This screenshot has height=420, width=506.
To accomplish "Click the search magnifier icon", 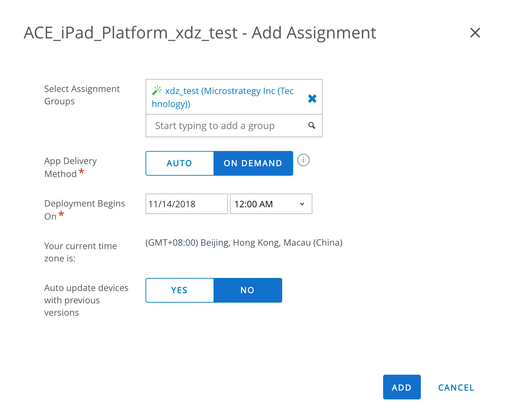I will tap(312, 126).
